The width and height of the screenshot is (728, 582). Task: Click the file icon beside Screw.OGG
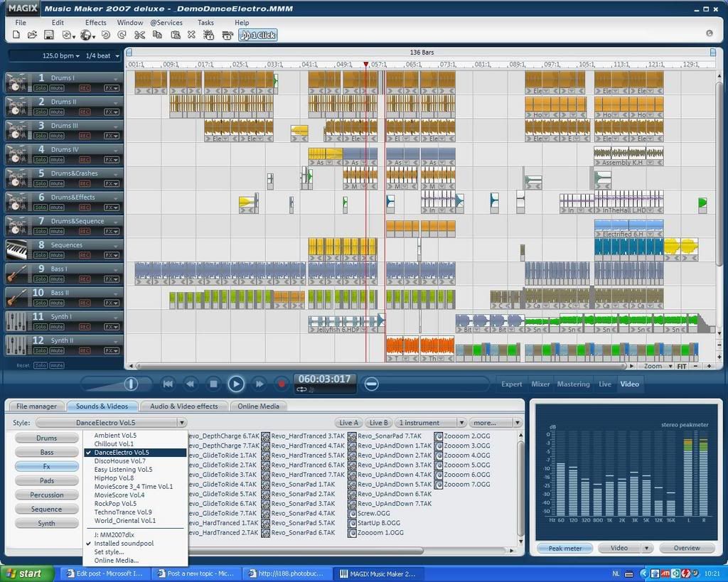[x=352, y=514]
